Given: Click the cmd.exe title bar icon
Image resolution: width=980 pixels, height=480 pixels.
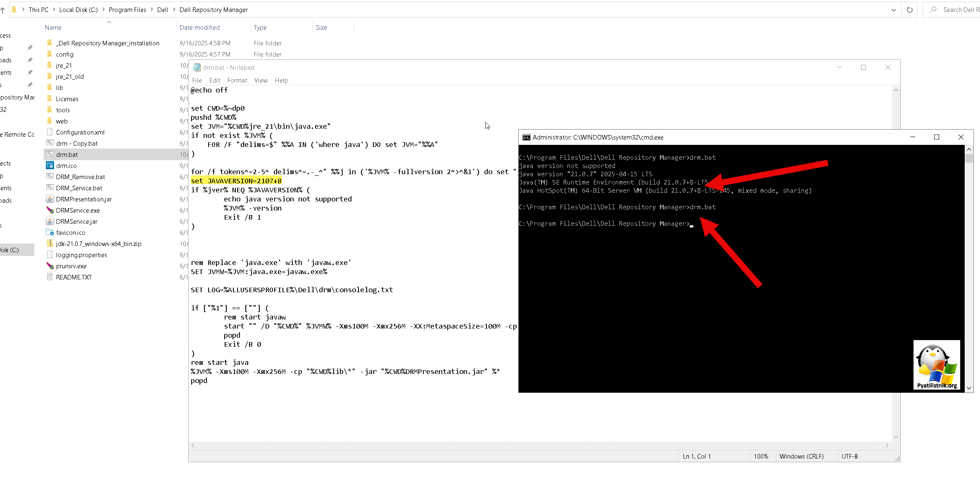Looking at the screenshot, I should [526, 137].
